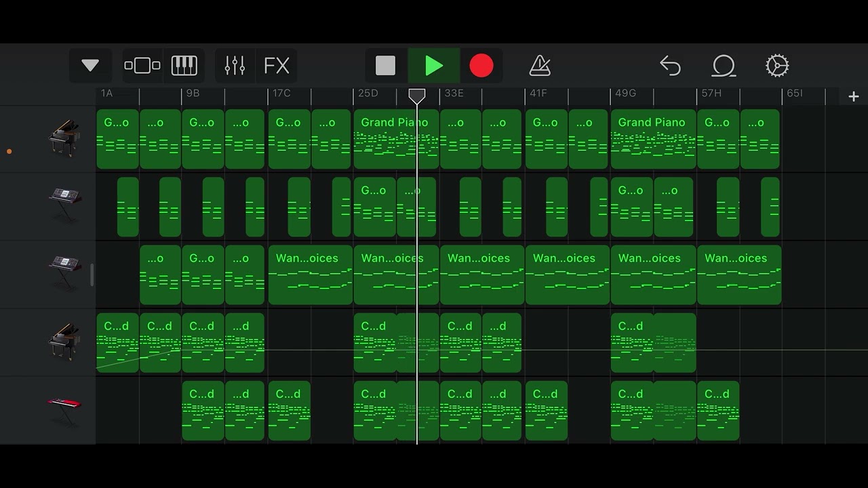Select the C...d region at 1A on the piano track

(118, 342)
